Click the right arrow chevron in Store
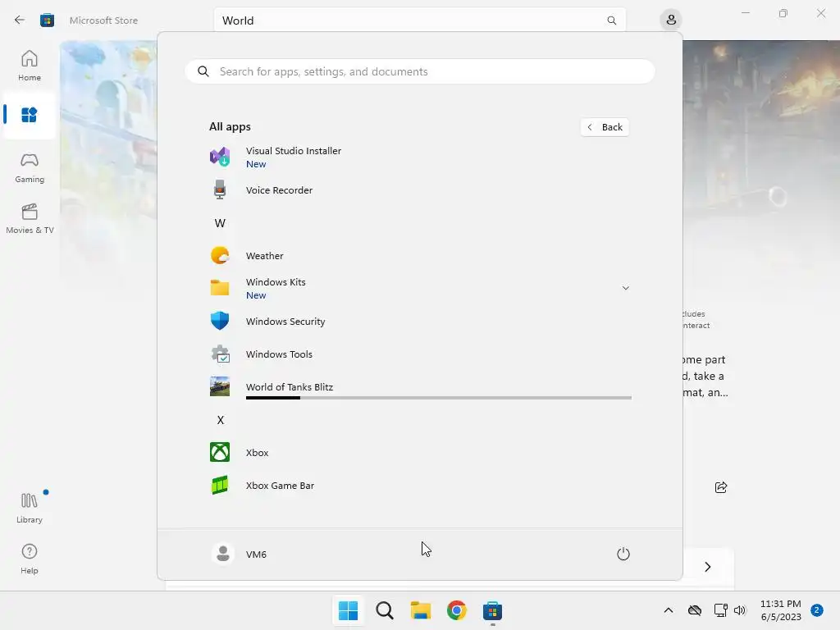This screenshot has width=840, height=630. (708, 567)
